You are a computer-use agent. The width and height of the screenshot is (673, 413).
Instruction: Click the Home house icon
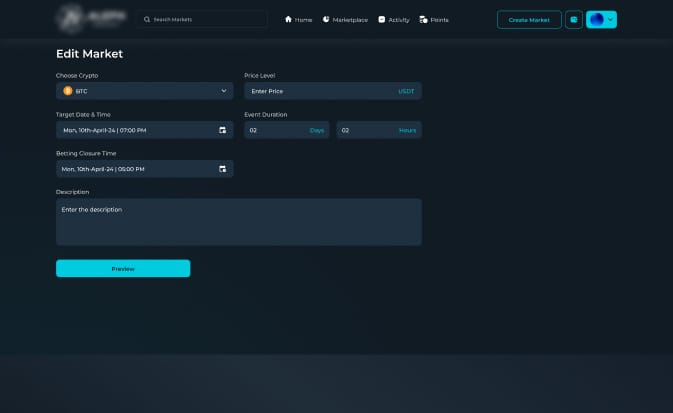point(289,19)
